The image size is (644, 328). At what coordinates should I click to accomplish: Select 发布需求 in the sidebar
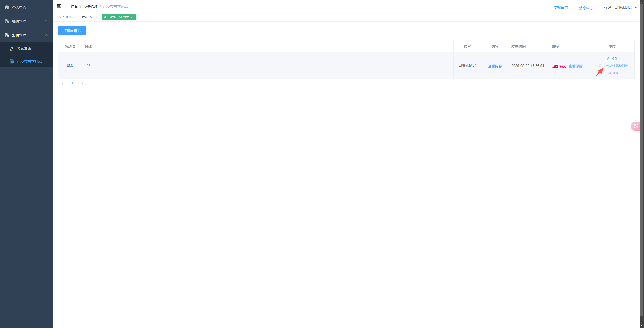point(24,49)
